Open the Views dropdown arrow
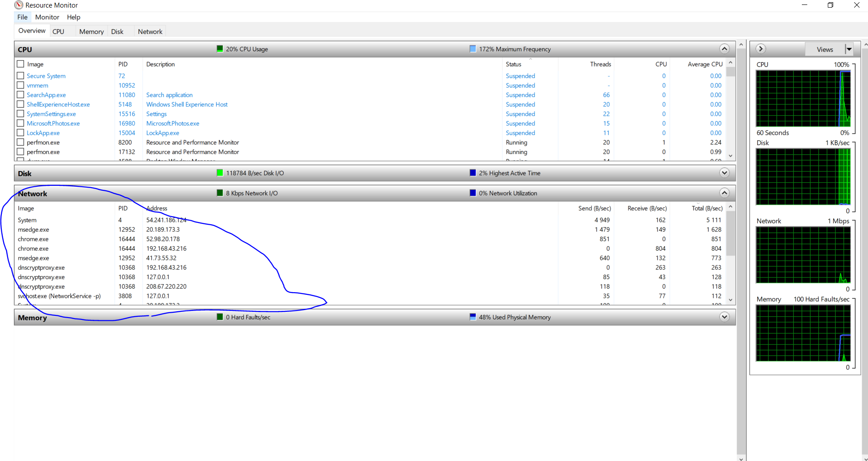Image resolution: width=868 pixels, height=461 pixels. (849, 49)
